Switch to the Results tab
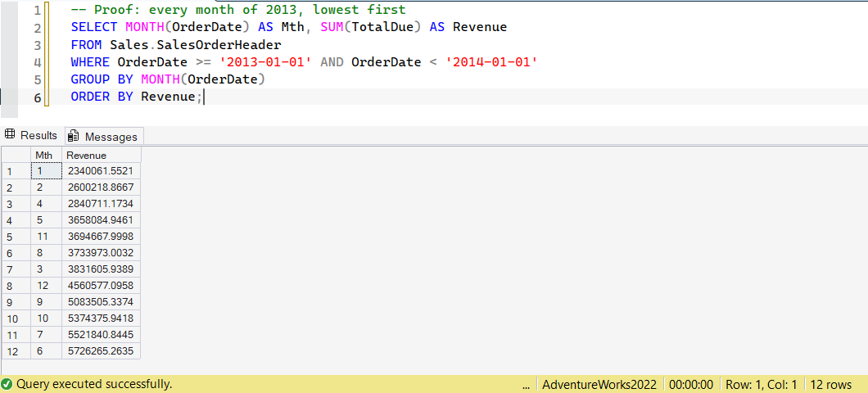 [x=31, y=136]
